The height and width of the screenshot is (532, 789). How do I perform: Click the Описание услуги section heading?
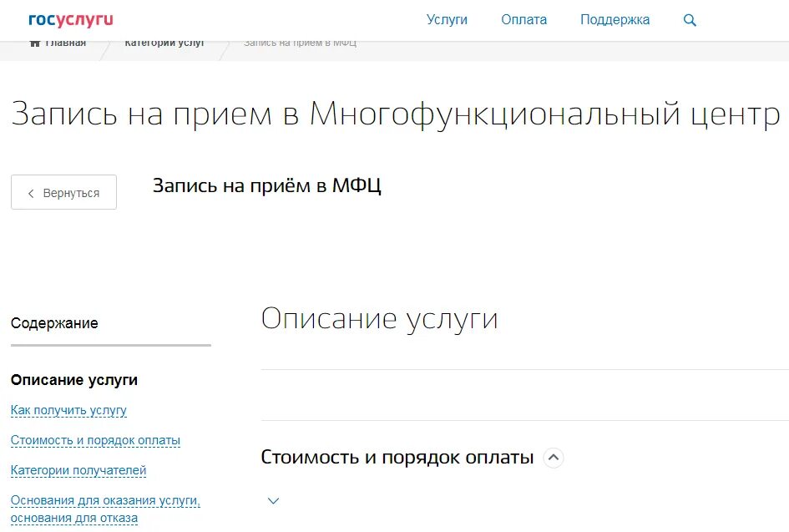click(x=381, y=318)
